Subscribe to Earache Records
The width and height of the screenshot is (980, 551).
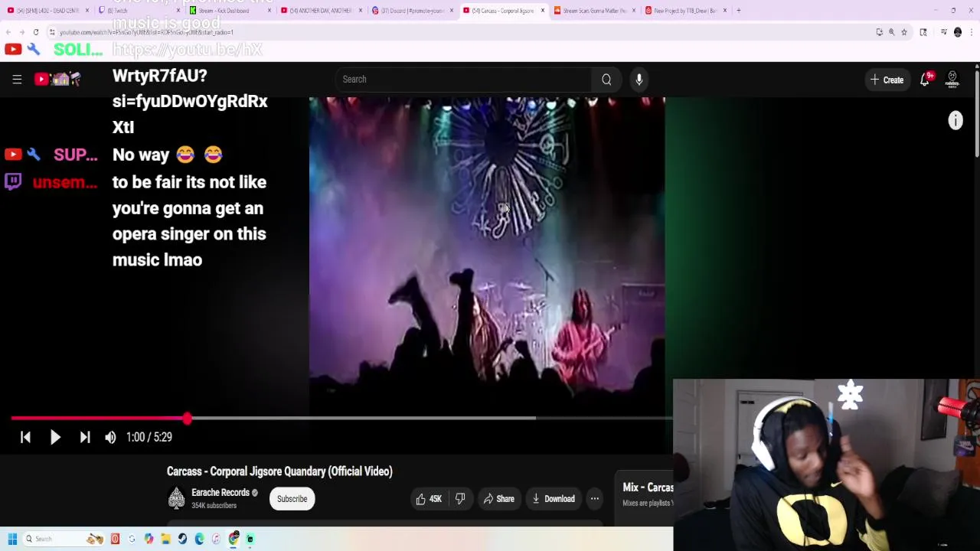[292, 499]
